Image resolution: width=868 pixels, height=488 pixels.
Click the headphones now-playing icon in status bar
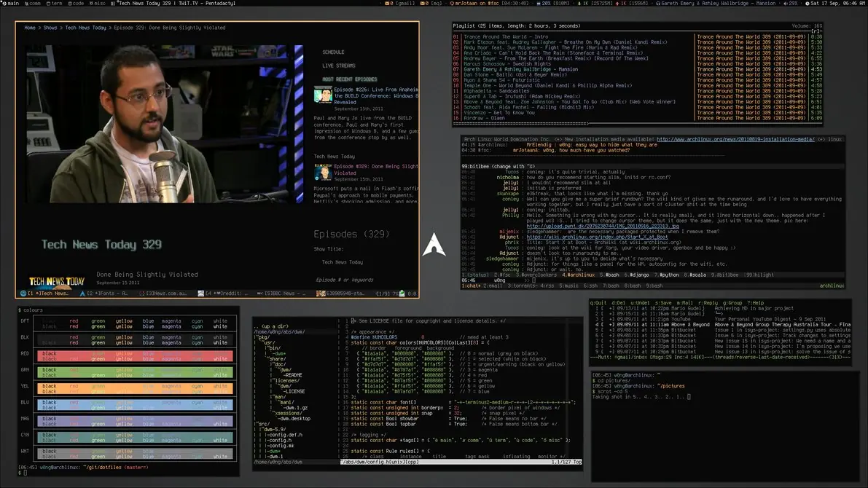[658, 4]
